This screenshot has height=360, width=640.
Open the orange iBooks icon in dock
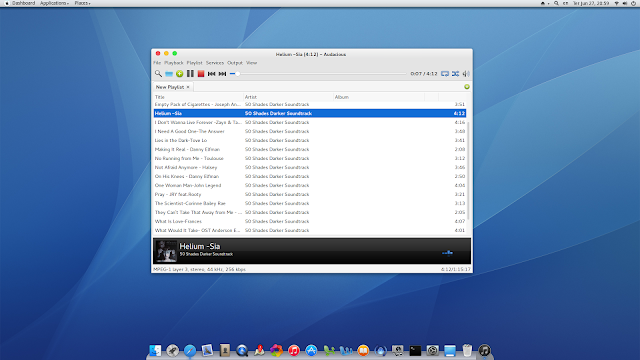click(363, 351)
